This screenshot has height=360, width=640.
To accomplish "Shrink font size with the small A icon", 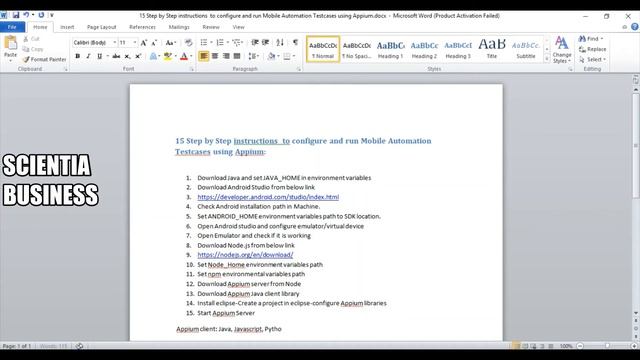I will [154, 42].
